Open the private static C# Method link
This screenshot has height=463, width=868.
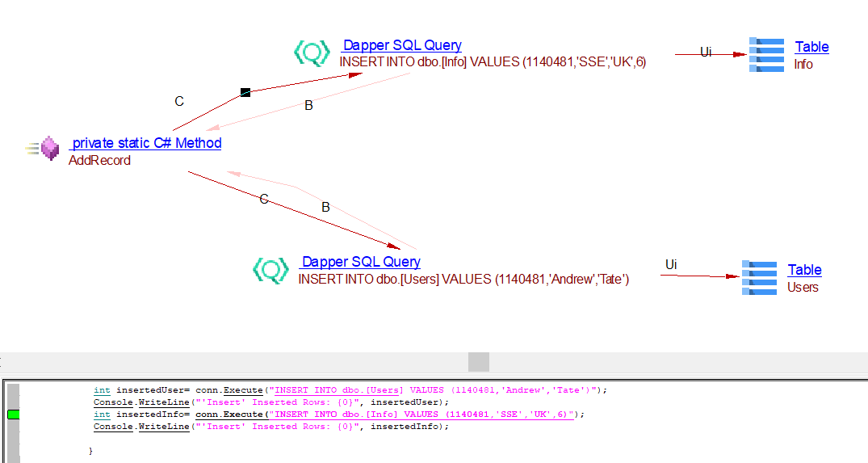[x=146, y=143]
